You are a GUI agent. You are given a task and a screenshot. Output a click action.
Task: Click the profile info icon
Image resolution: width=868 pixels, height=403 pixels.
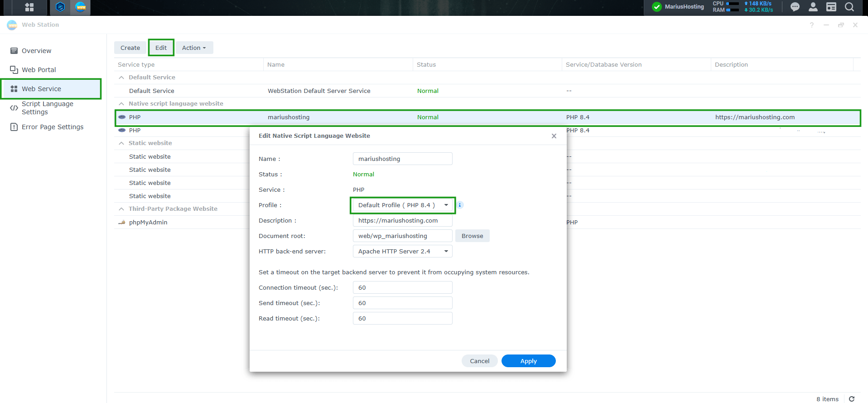[460, 205]
